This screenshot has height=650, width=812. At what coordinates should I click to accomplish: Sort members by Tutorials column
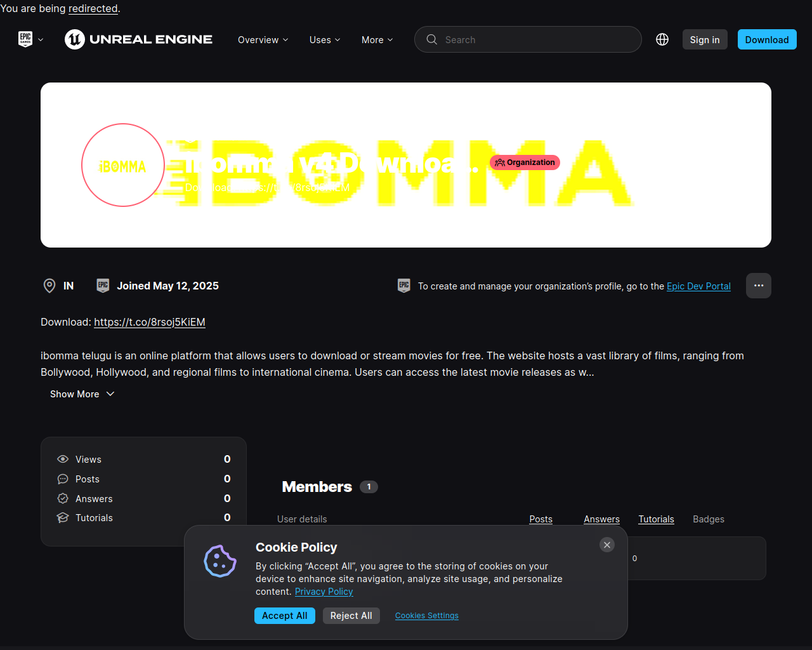[656, 519]
